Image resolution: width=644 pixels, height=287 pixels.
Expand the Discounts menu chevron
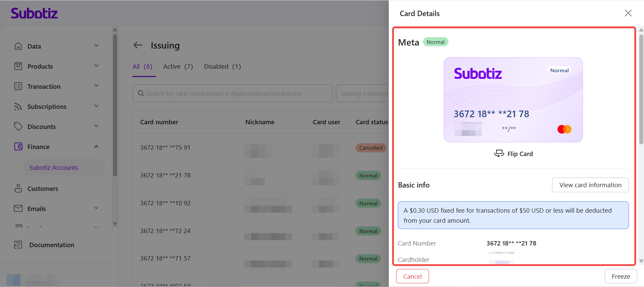coord(96,126)
